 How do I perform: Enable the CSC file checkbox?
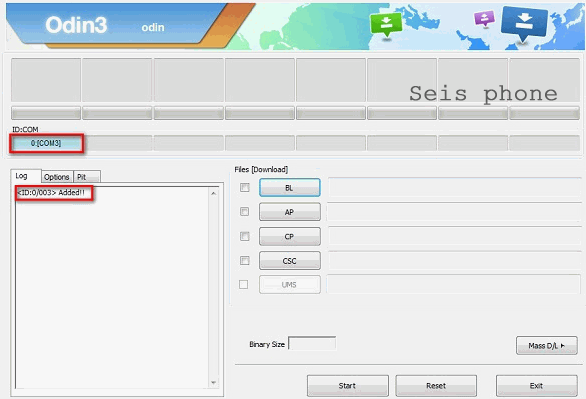(x=245, y=260)
